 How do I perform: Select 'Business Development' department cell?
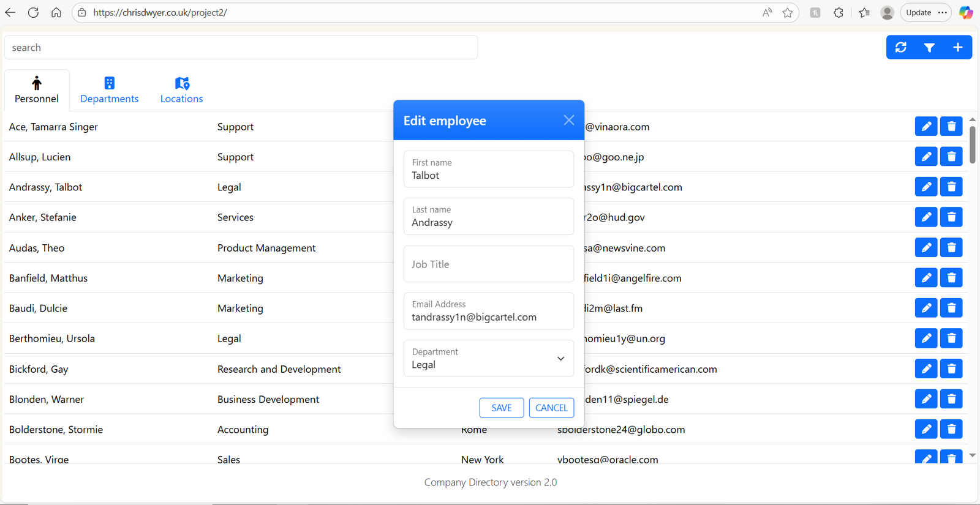click(x=268, y=399)
